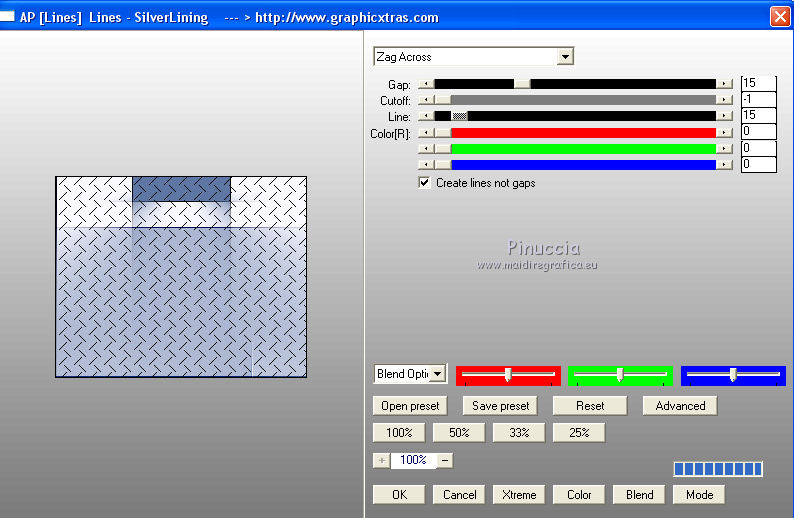Adjust the red blend slider

[x=508, y=375]
